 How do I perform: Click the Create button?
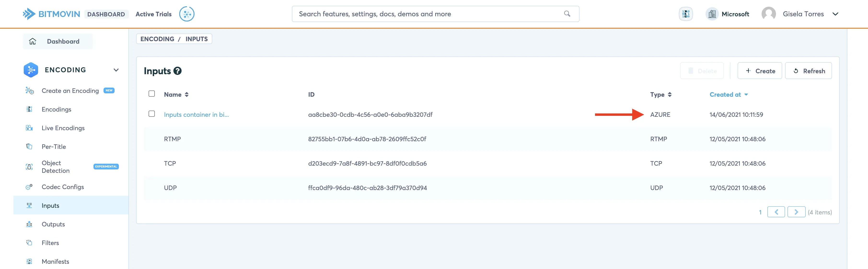[760, 71]
